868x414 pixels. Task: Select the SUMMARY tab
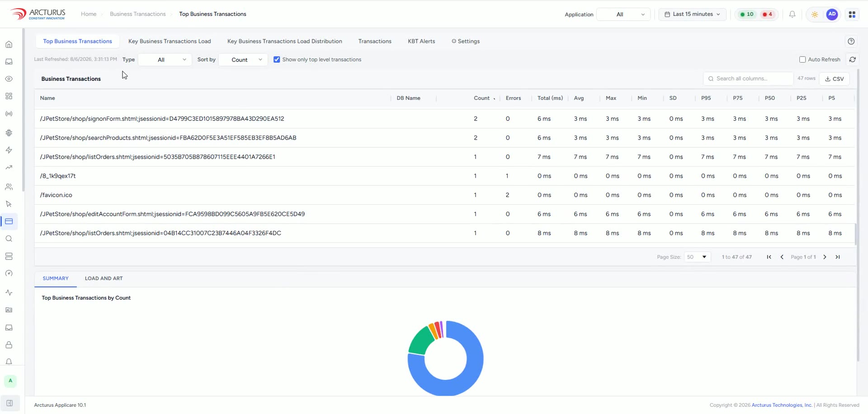click(56, 278)
